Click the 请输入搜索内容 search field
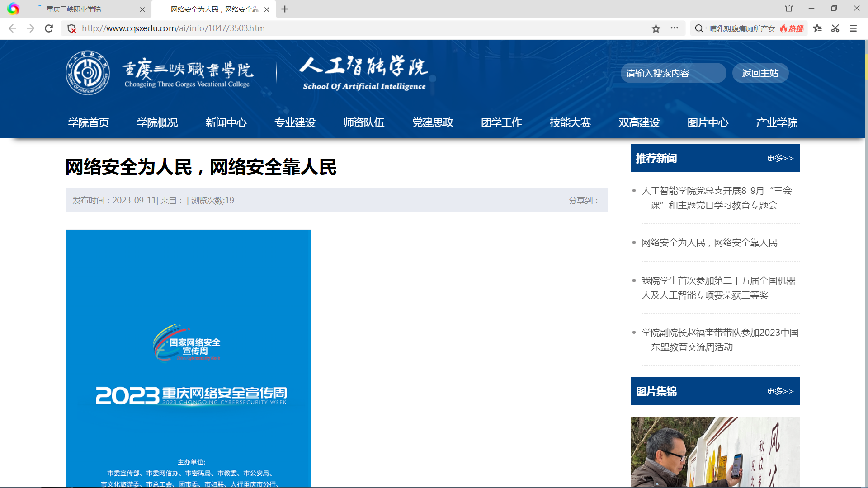The width and height of the screenshot is (868, 488). (x=673, y=73)
